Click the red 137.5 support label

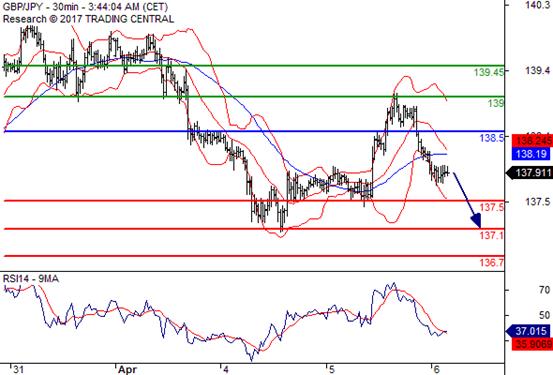click(x=492, y=207)
